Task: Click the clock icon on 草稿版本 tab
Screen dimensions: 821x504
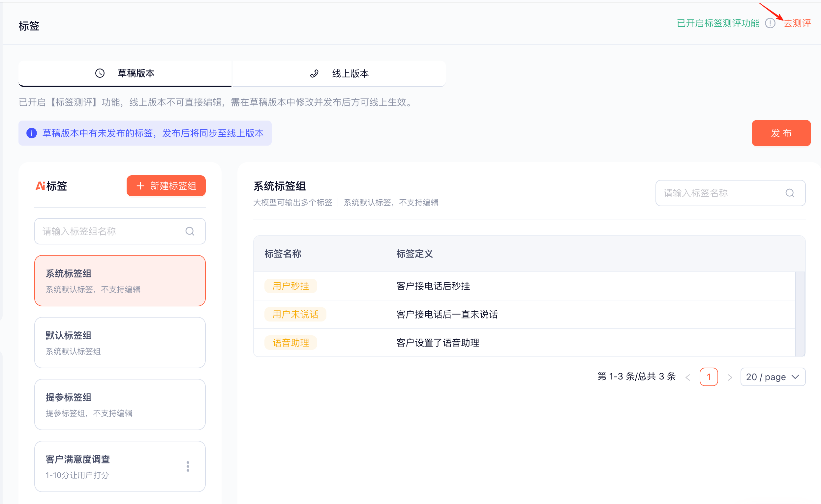Action: click(x=100, y=73)
